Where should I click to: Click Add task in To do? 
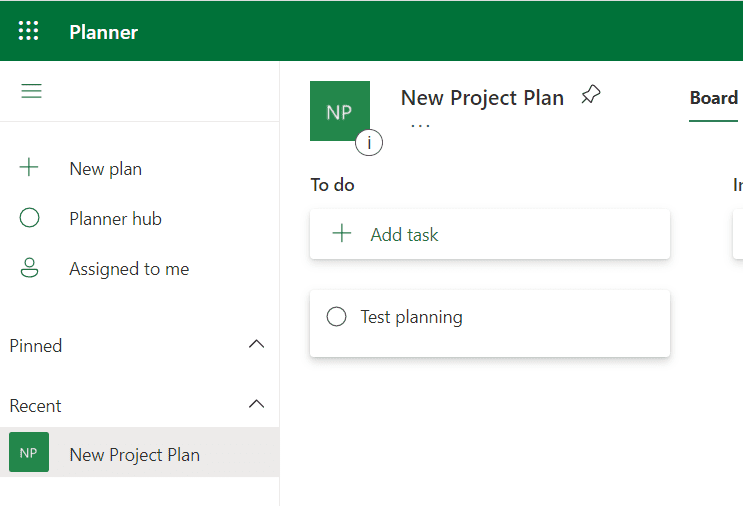404,235
